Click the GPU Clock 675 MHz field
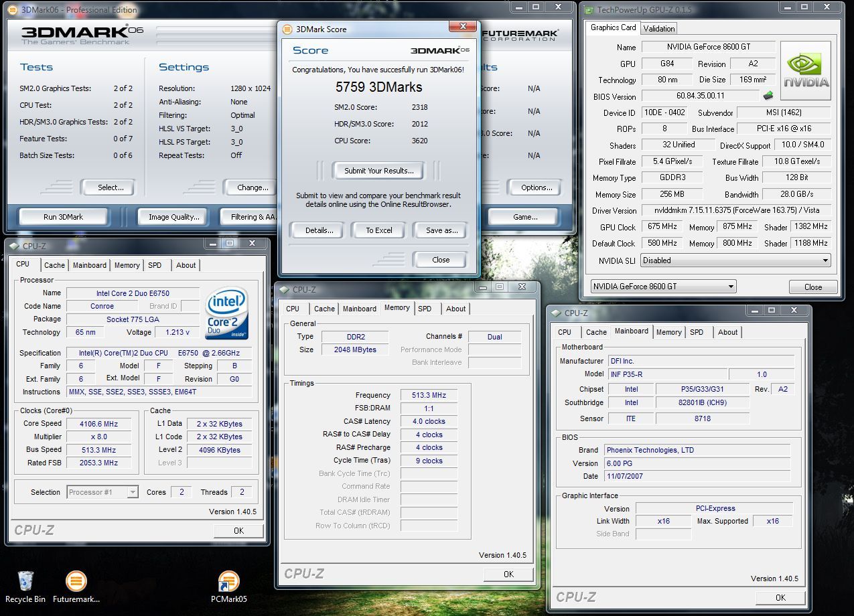Viewport: 854px width, 616px height. coord(662,227)
